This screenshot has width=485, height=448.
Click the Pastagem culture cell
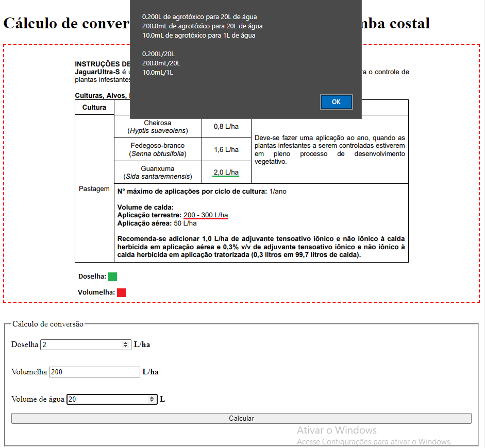[94, 188]
